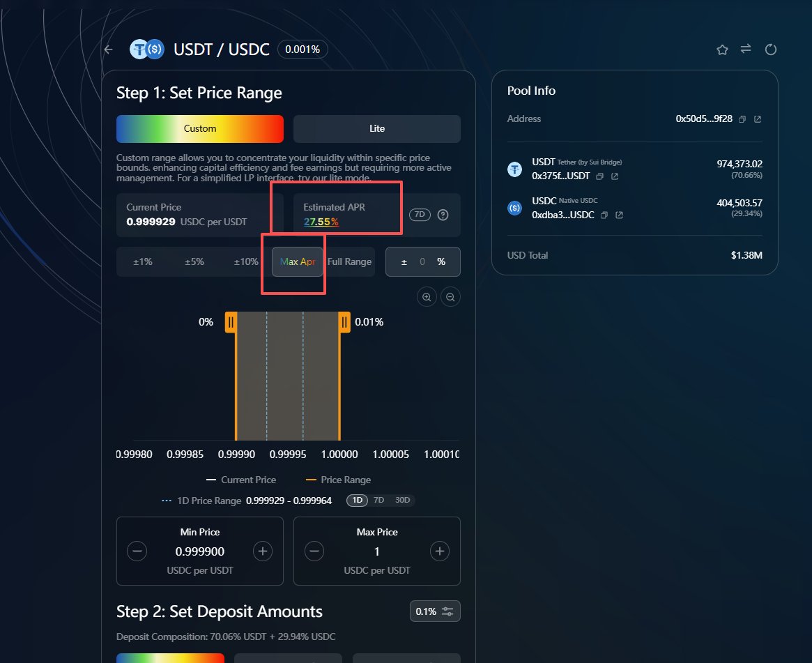This screenshot has height=663, width=812.
Task: Click the Pool Info heading
Action: click(x=531, y=91)
